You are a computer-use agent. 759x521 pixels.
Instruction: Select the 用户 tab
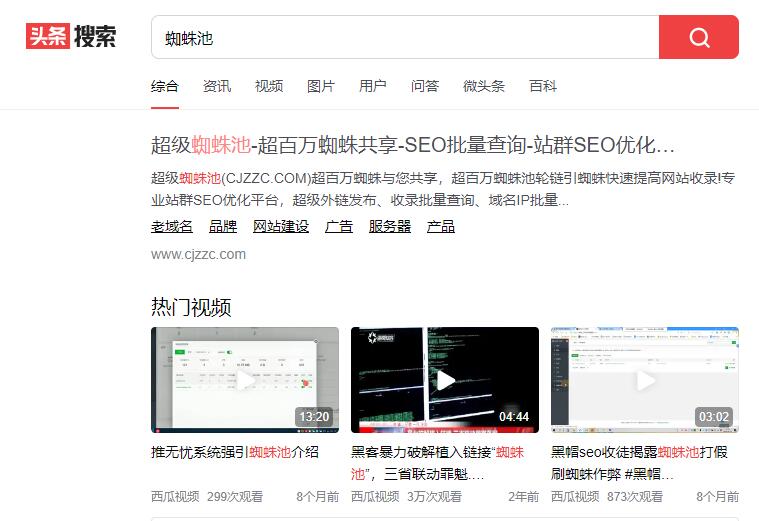tap(373, 86)
